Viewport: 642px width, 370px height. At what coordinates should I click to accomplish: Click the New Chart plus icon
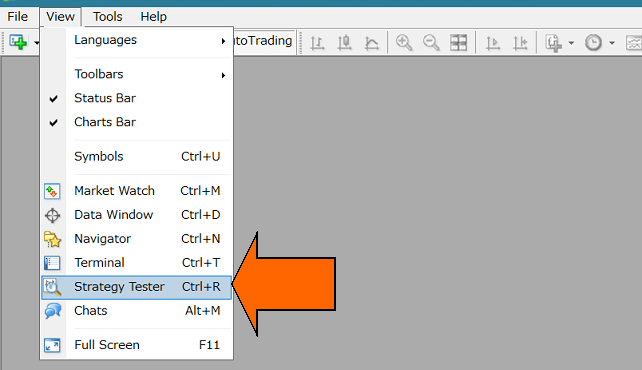[x=18, y=42]
